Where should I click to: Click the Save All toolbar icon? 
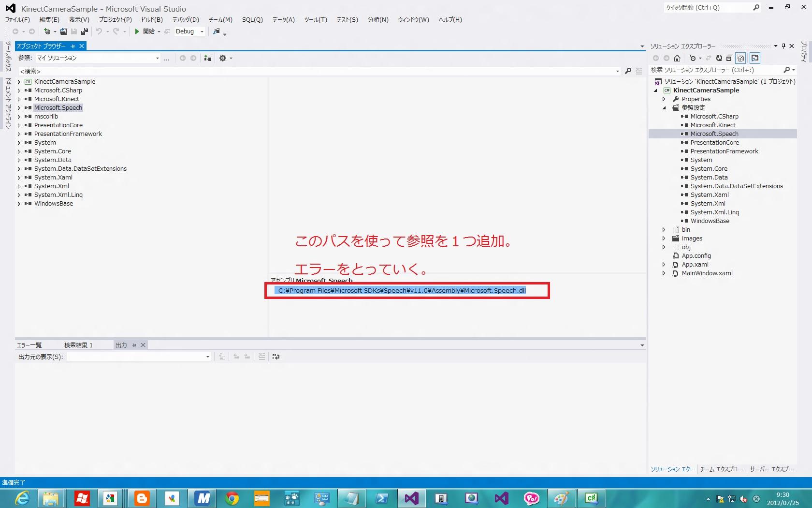(x=85, y=31)
